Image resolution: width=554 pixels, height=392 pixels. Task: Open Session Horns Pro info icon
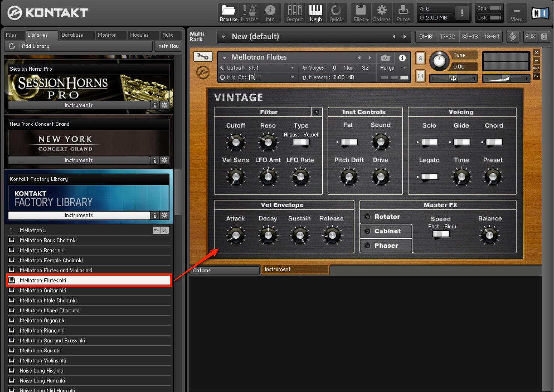(155, 105)
